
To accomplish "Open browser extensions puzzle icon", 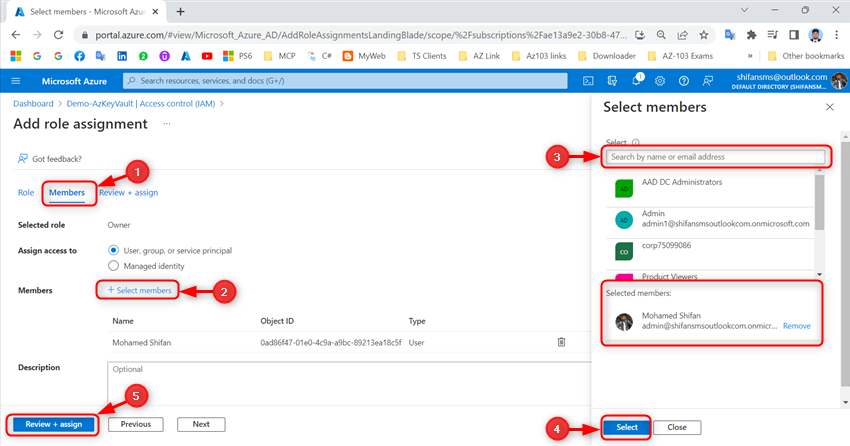I will pyautogui.click(x=751, y=35).
